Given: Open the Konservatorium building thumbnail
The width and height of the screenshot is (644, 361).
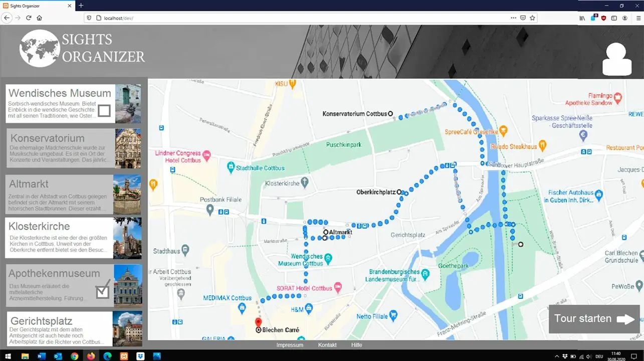Looking at the screenshot, I should [128, 148].
